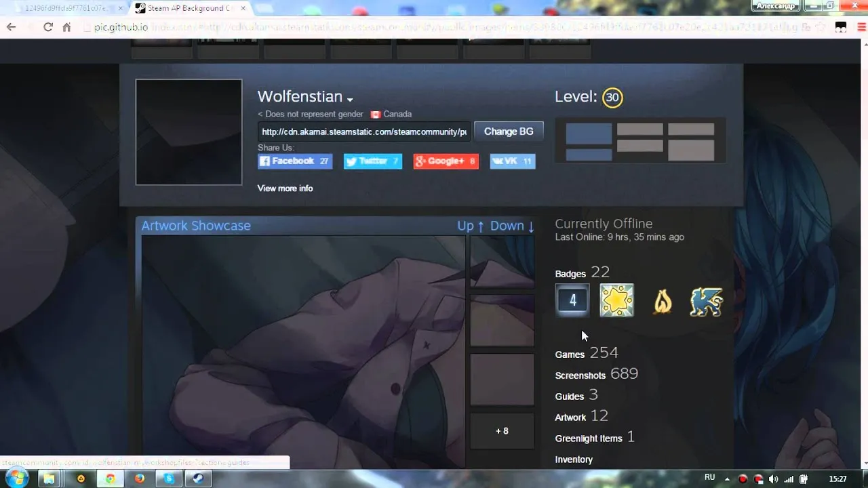Screen dimensions: 868x488
Task: Click the Currently Offline status text
Action: point(604,224)
